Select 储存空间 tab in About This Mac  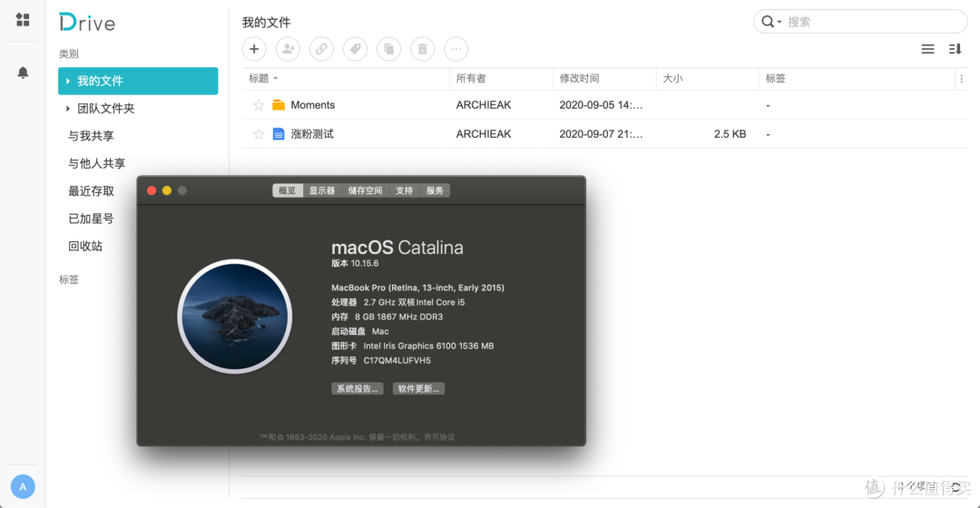tap(365, 190)
